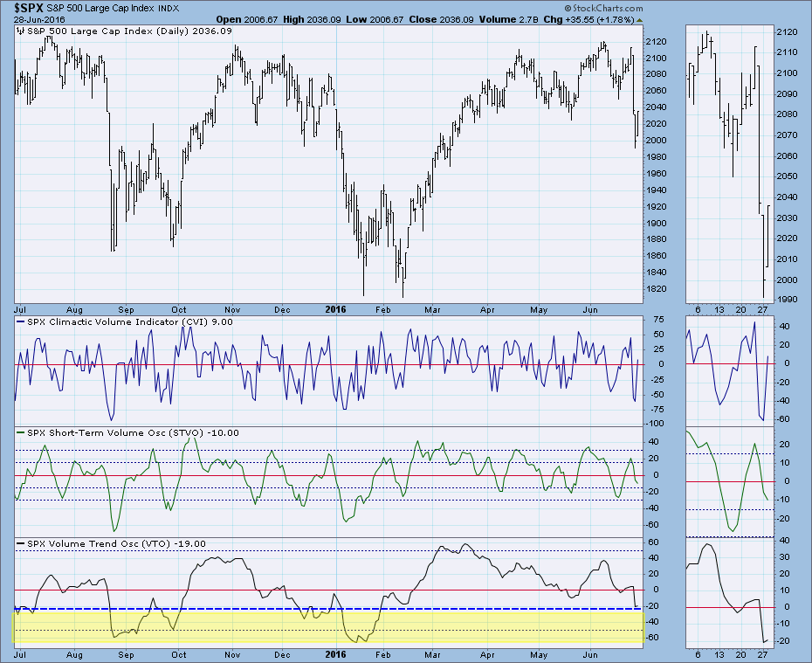This screenshot has height=663, width=812.
Task: Click the Nov month label on the time axis
Action: pyautogui.click(x=235, y=309)
